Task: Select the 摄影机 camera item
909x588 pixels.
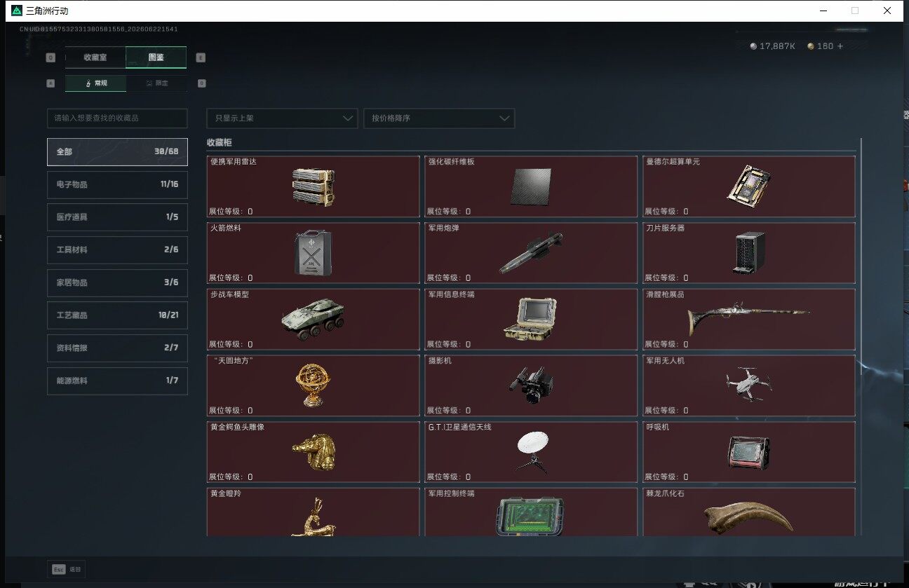Action: [531, 385]
